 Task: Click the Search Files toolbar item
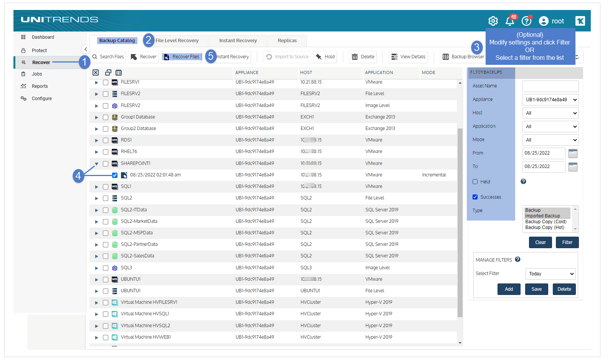[x=108, y=57]
